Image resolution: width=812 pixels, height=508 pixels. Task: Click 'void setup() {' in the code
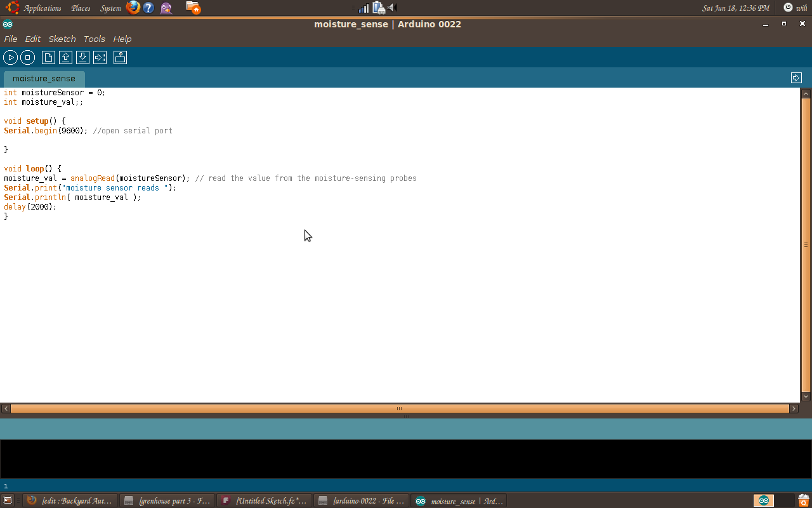tap(35, 121)
